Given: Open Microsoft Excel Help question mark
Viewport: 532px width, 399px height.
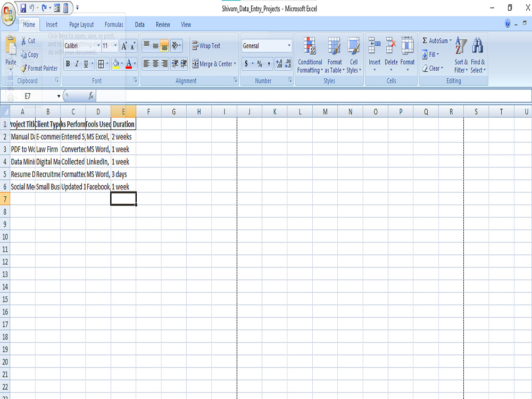Looking at the screenshot, I should (x=508, y=23).
